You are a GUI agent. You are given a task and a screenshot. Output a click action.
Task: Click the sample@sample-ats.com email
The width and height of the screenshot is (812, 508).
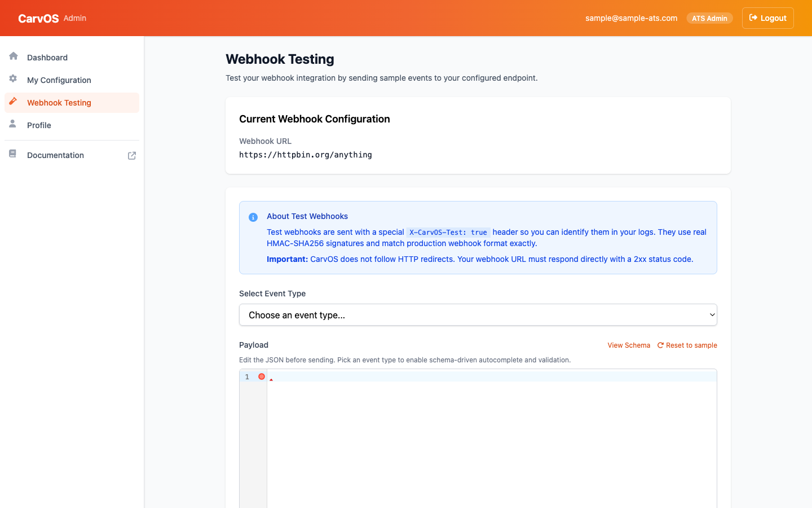pos(631,18)
